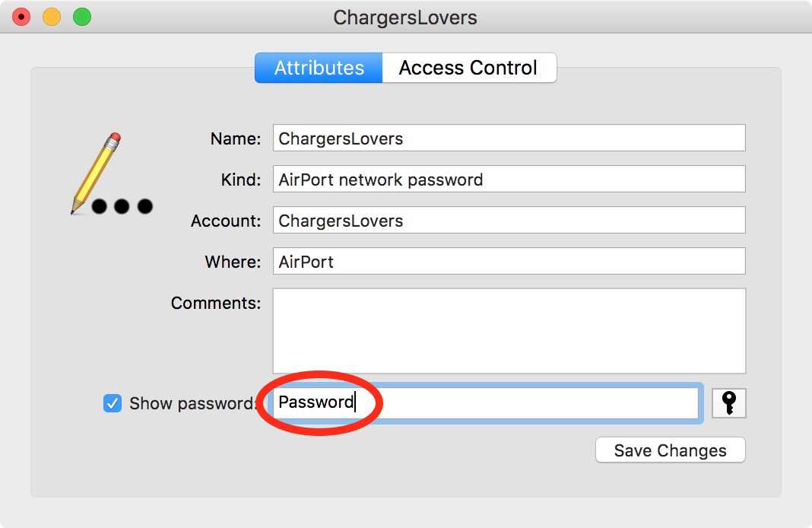The height and width of the screenshot is (528, 812).
Task: Click the key icon Password Assistant button
Action: (728, 403)
